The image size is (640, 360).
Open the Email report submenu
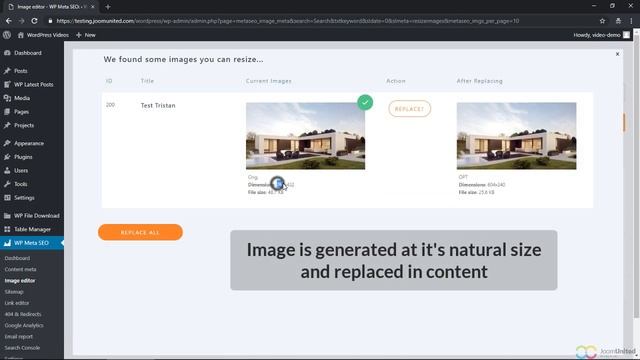tap(19, 337)
